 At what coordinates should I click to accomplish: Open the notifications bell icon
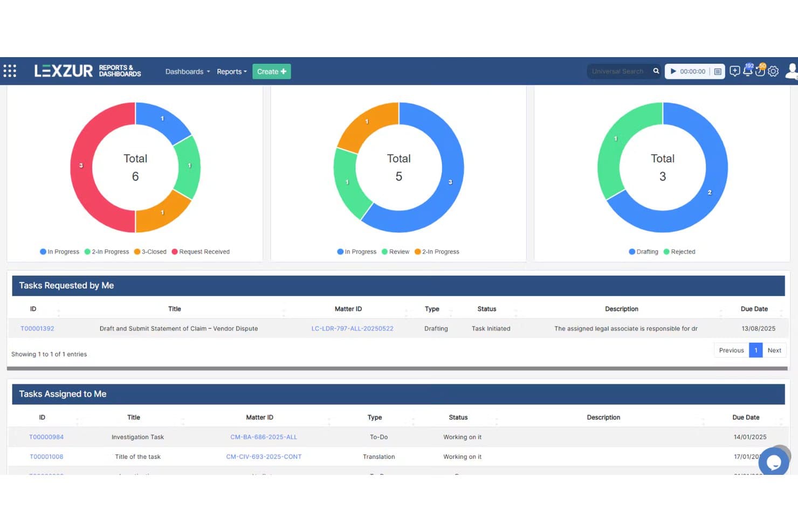[747, 71]
